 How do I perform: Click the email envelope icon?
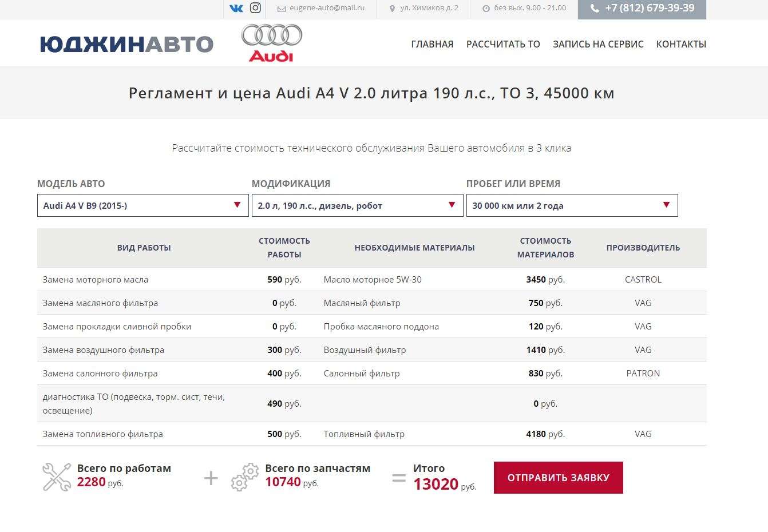coord(282,9)
